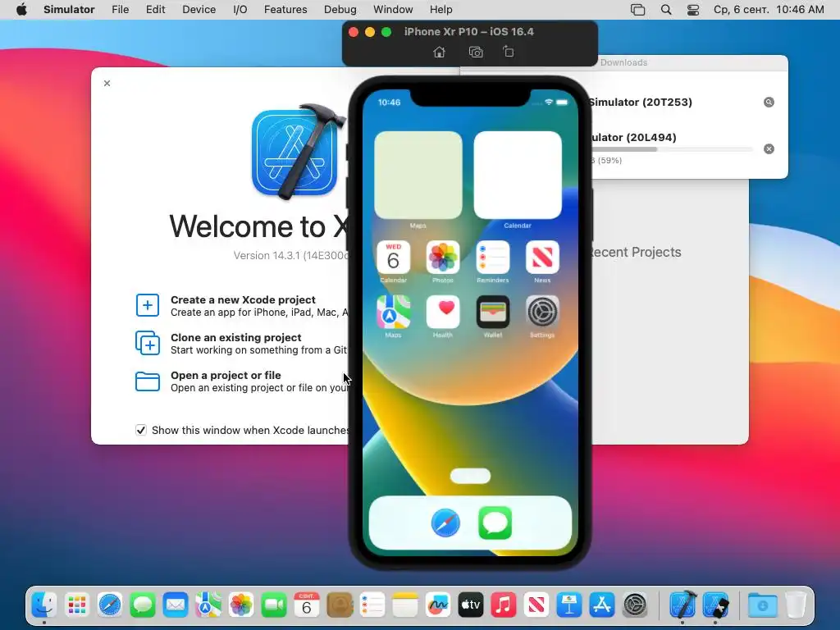Clone an existing project
The width and height of the screenshot is (840, 630).
coord(242,344)
